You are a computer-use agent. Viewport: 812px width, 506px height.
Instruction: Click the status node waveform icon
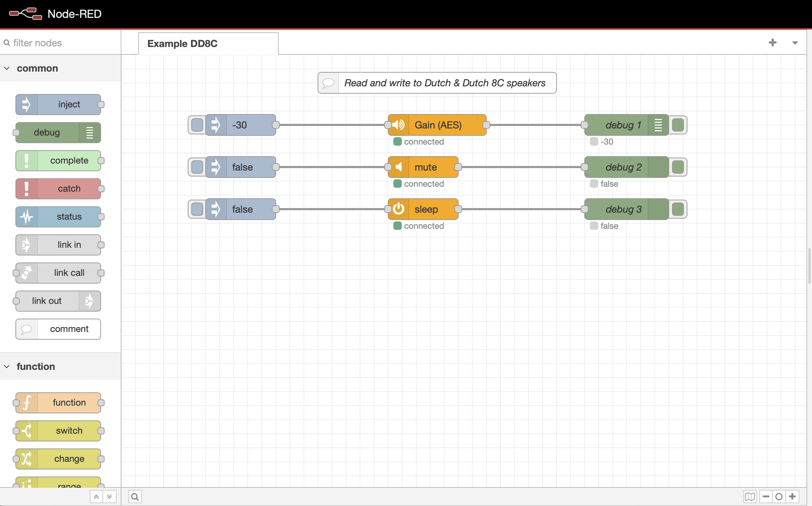point(27,216)
